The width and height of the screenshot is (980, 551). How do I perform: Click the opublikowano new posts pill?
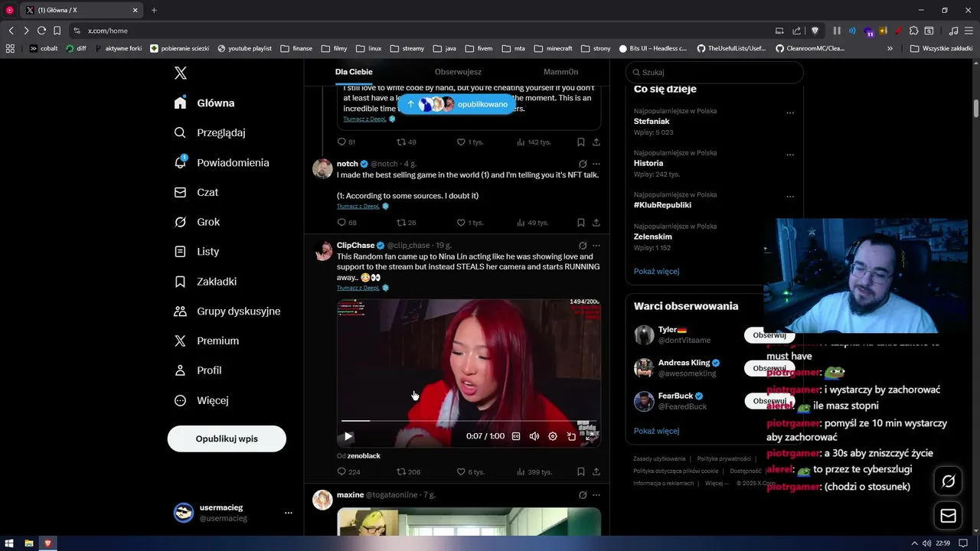point(457,104)
